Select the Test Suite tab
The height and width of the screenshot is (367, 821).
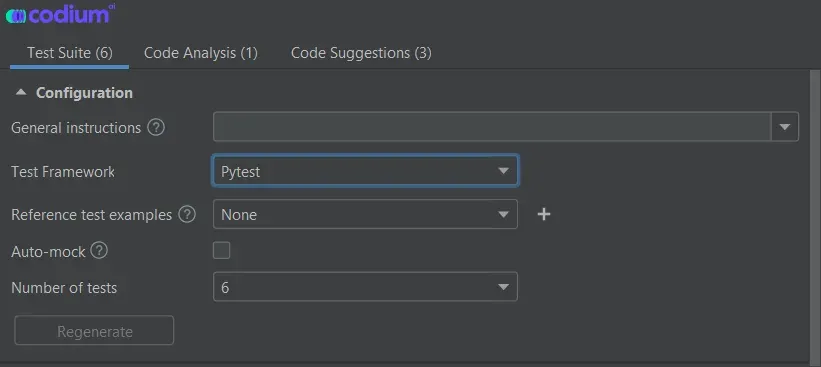coord(70,53)
